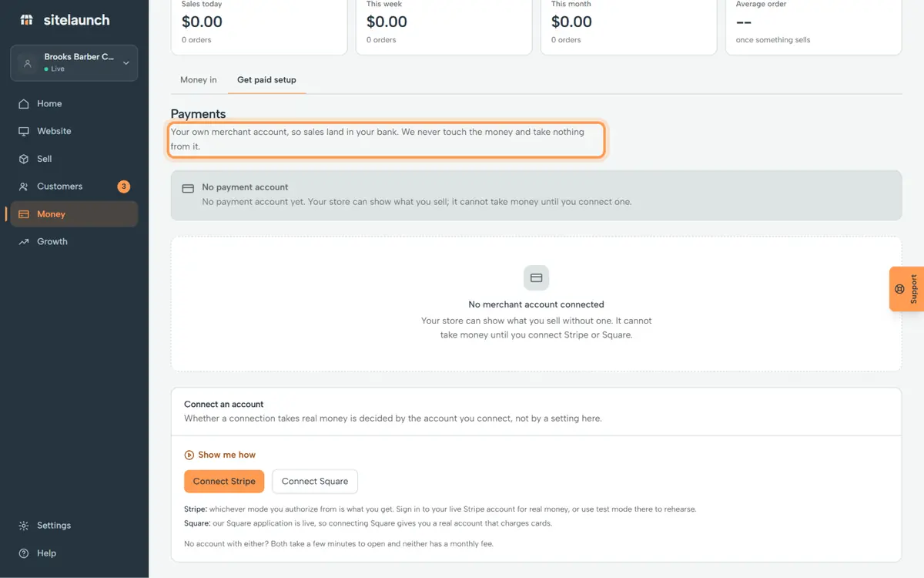
Task: Click the Growth trend arrow icon
Action: point(24,242)
